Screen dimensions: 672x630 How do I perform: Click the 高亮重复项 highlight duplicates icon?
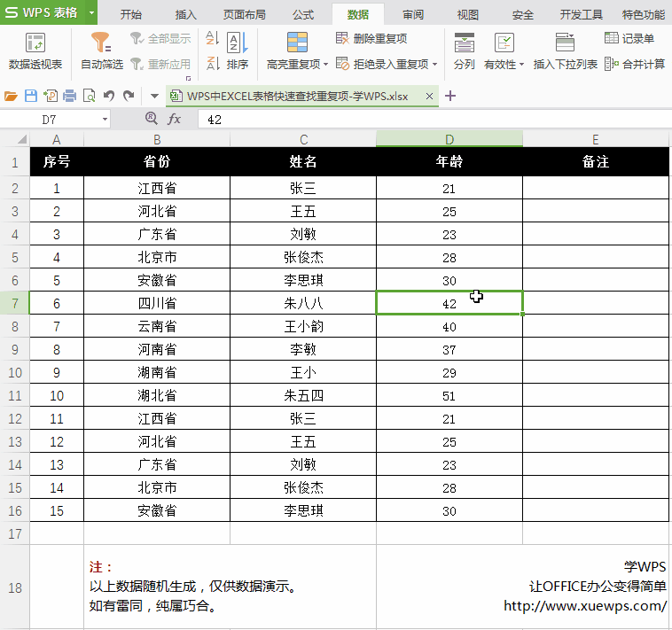point(297,43)
